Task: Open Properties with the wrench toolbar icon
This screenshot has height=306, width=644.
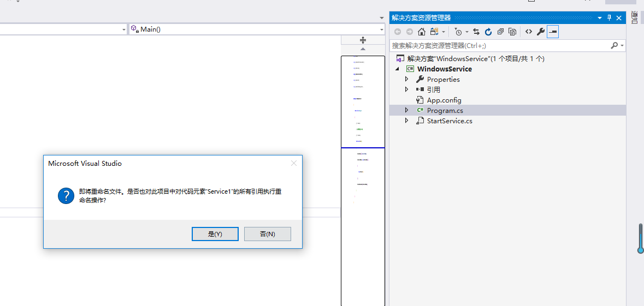Action: click(x=541, y=32)
